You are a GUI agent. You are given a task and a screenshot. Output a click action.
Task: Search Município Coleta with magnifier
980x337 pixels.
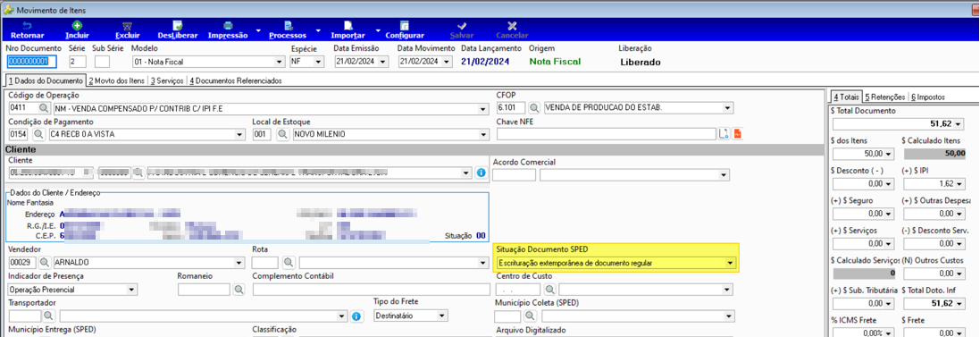point(530,316)
